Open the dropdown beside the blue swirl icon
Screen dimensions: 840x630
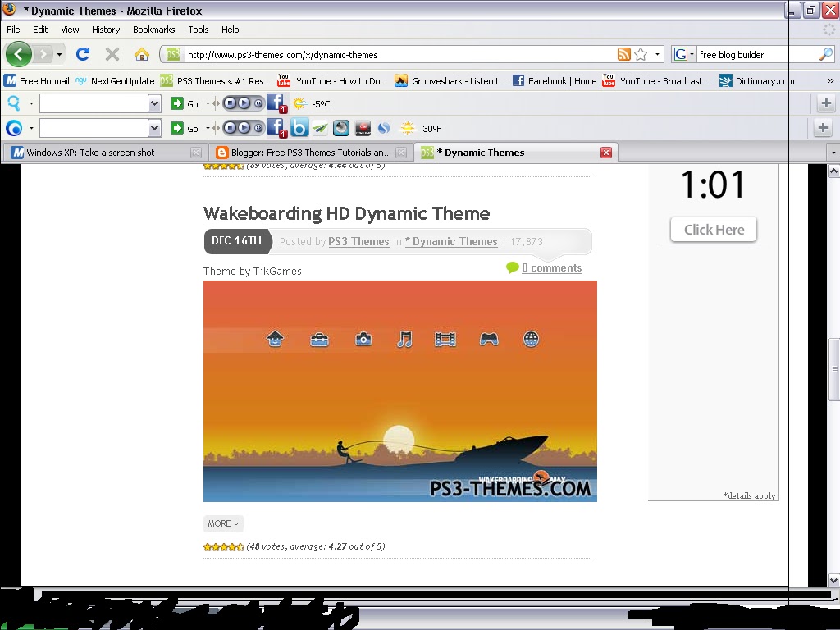[31, 128]
